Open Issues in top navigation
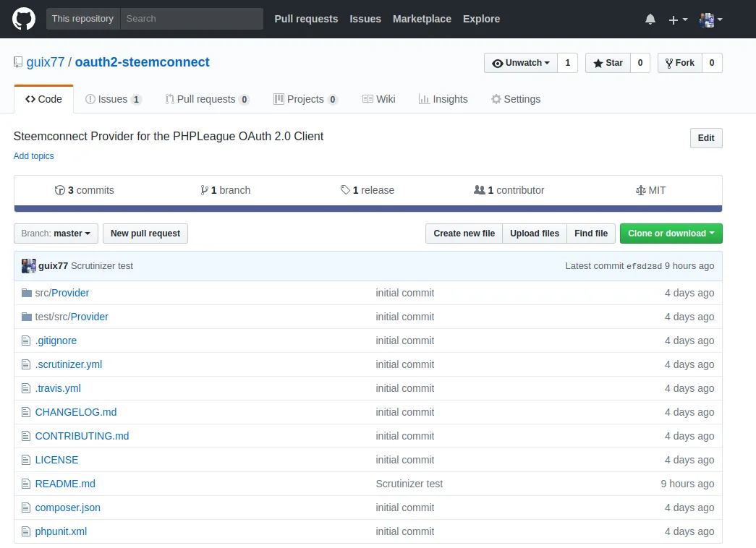This screenshot has width=756, height=548. pyautogui.click(x=365, y=19)
